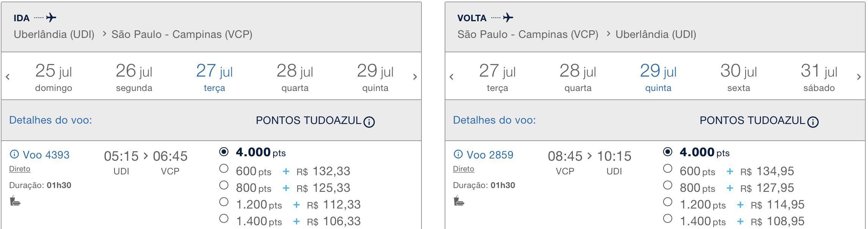This screenshot has width=868, height=229.
Task: Click the Direto link under Voo 2859
Action: [x=464, y=169]
